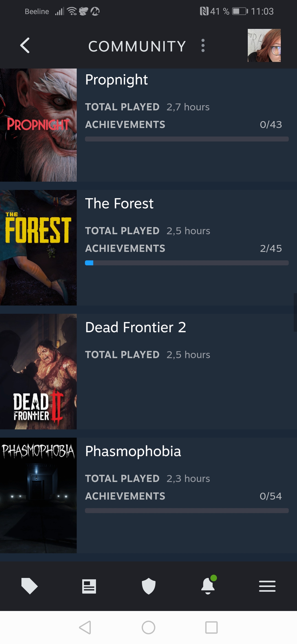Select the Propnight game title
The image size is (297, 644).
coord(117,80)
